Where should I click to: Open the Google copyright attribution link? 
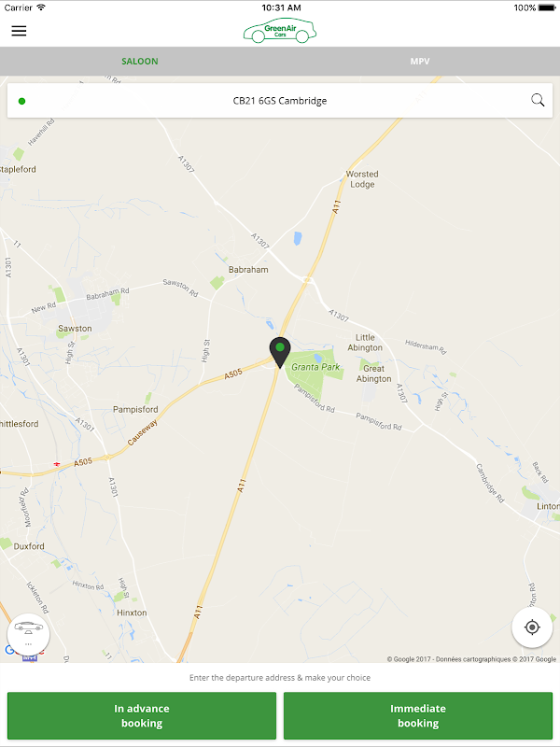pos(471,659)
